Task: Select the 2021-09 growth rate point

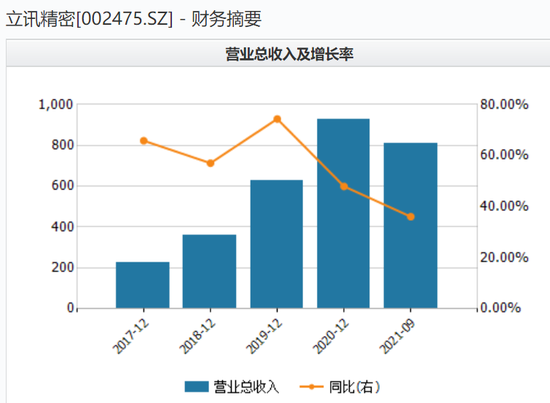Action: (411, 217)
